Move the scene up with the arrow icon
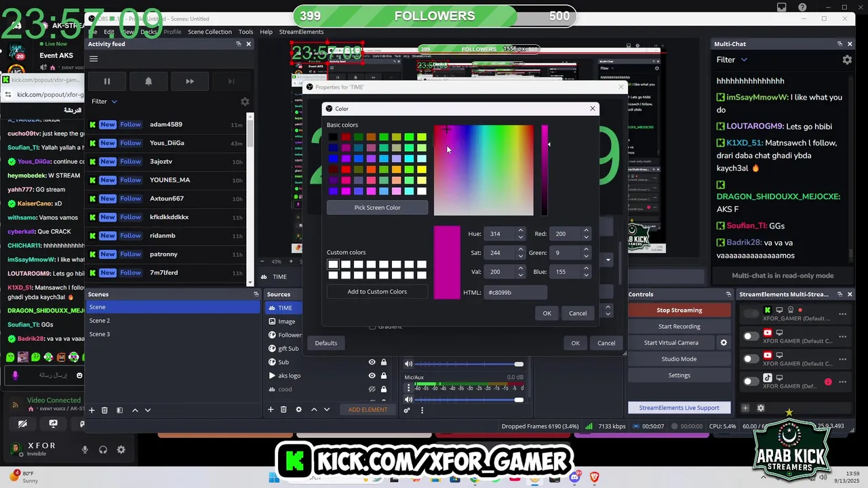868x488 pixels. 135,410
